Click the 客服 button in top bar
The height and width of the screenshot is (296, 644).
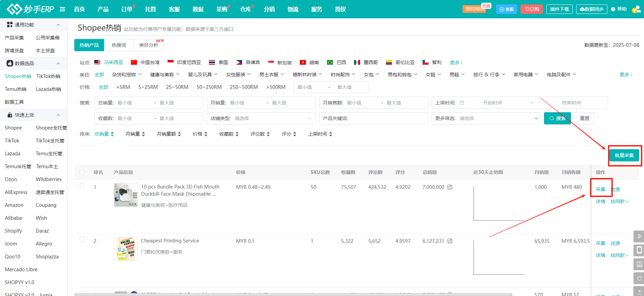[x=507, y=9]
